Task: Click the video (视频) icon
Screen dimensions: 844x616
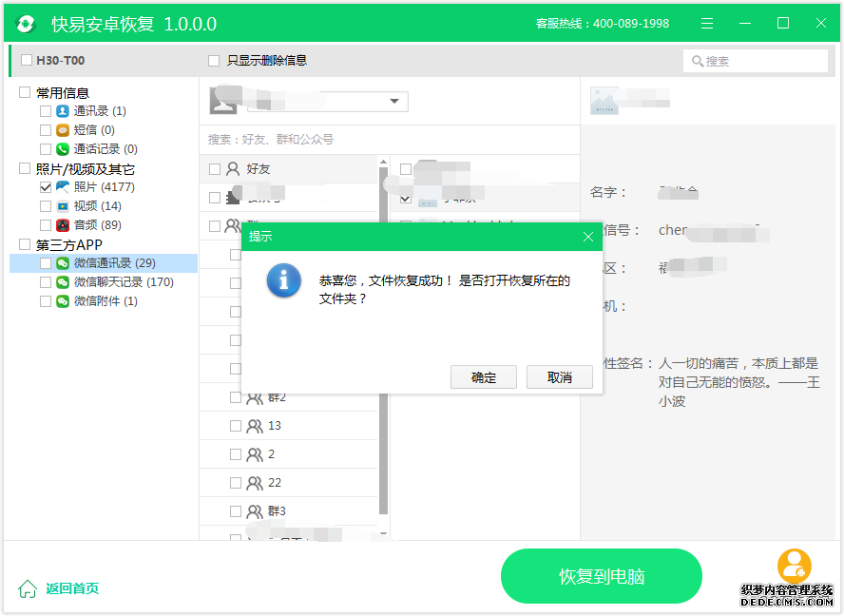Action: pos(63,206)
